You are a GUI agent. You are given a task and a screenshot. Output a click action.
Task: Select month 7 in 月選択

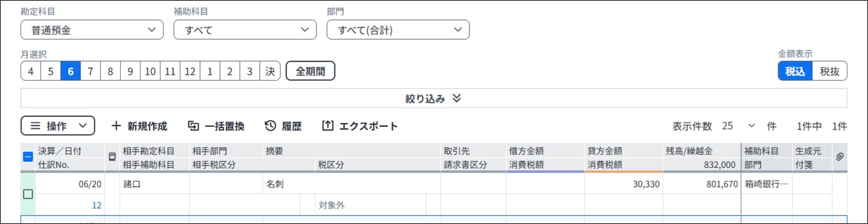coord(90,71)
